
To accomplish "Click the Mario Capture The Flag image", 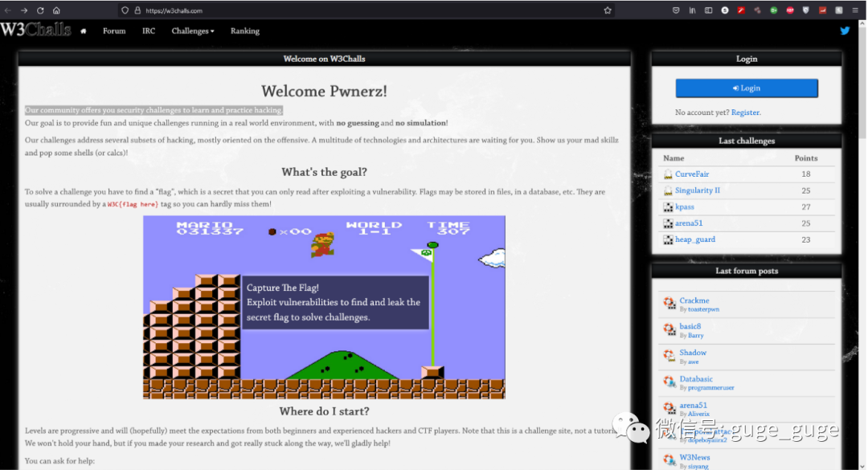I will click(x=324, y=307).
